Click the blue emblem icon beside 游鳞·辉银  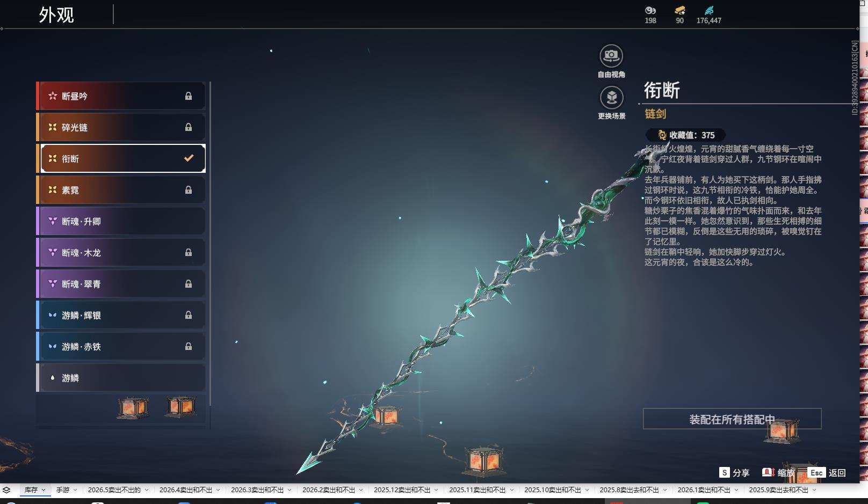pyautogui.click(x=53, y=315)
